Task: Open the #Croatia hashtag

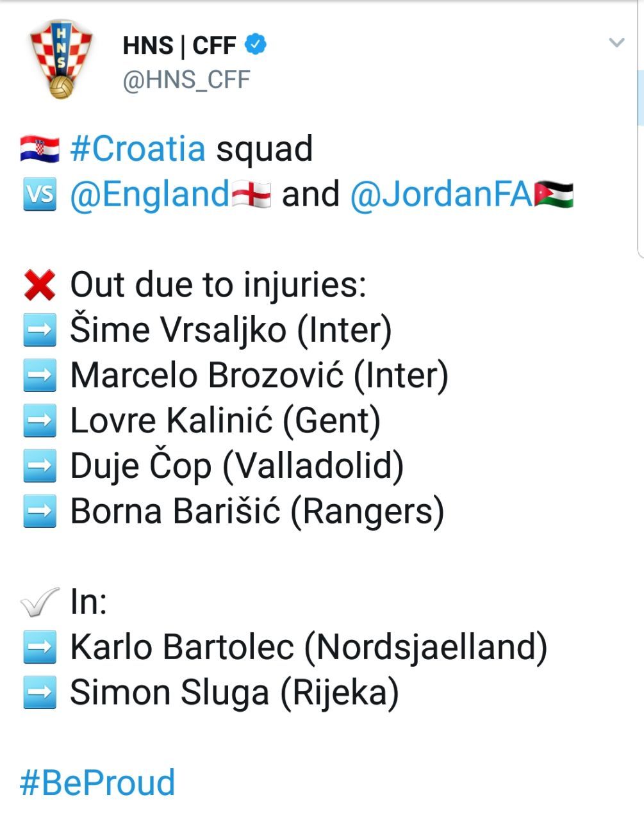Action: coord(138,149)
